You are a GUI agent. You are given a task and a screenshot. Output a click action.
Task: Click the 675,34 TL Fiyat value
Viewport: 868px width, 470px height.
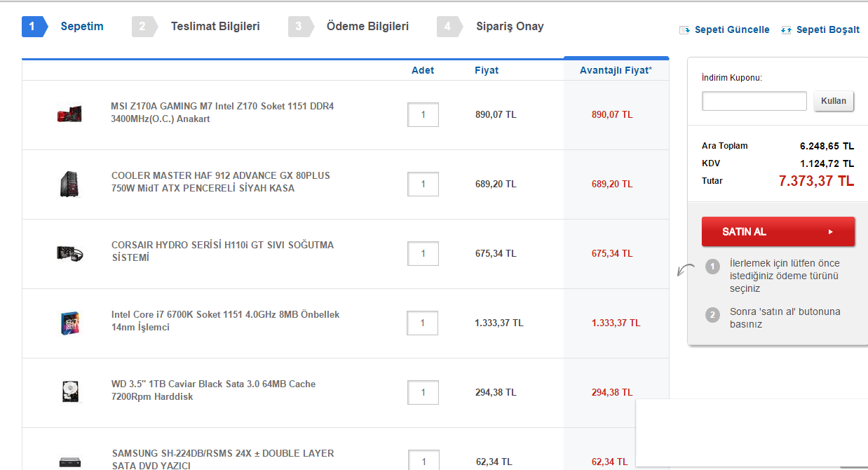(x=496, y=253)
